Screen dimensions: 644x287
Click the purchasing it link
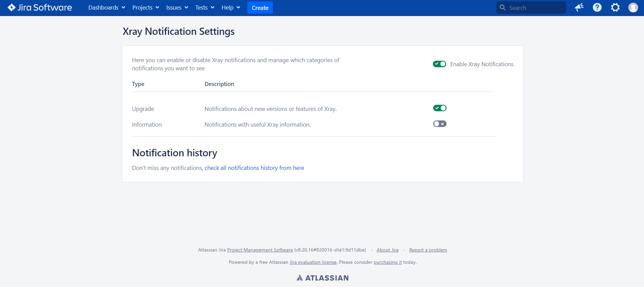pyautogui.click(x=388, y=262)
